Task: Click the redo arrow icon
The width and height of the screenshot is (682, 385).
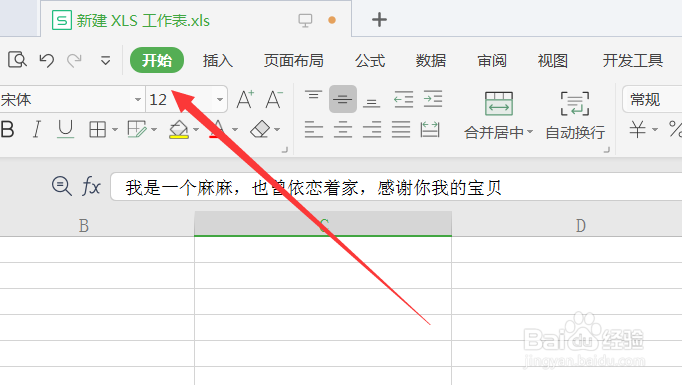Action: pos(74,60)
